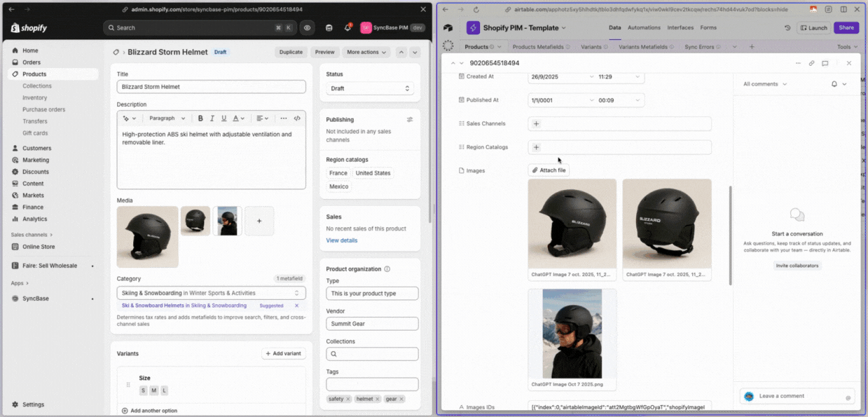The height and width of the screenshot is (417, 868).
Task: Reload the Airtable browser page
Action: point(476,10)
